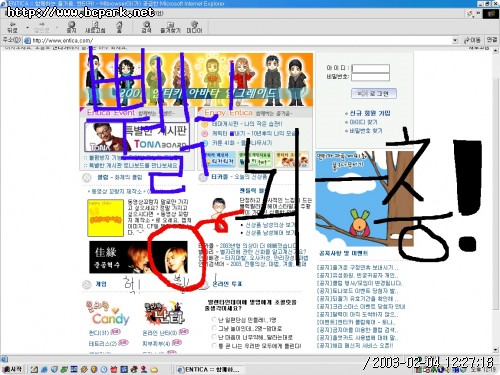Click the password input field
The image size is (500, 375).
(370, 77)
